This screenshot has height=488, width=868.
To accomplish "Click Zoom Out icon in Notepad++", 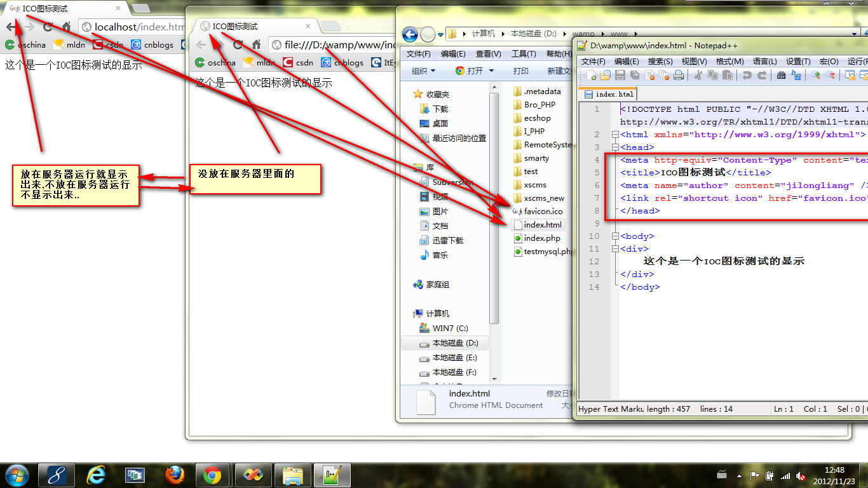I will coord(830,75).
